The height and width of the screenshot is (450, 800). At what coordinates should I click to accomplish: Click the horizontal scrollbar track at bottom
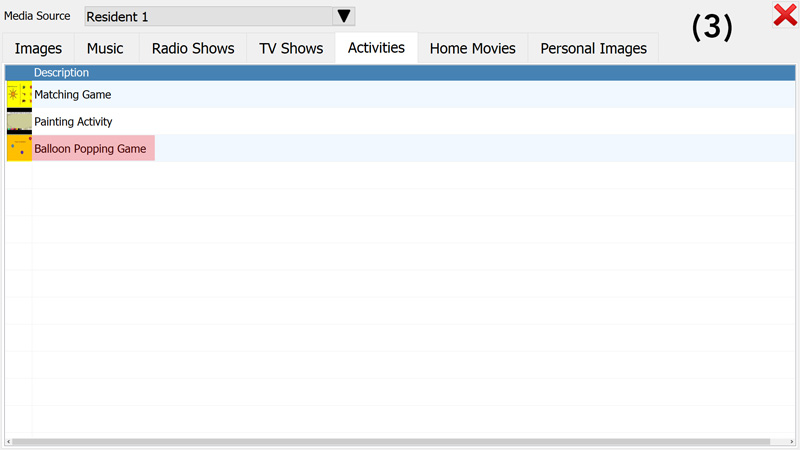[782, 441]
